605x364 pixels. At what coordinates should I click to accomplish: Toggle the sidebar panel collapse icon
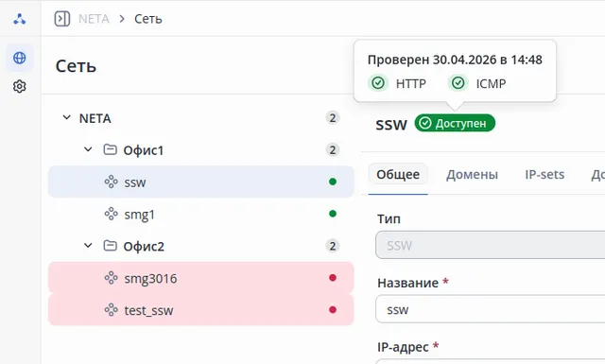62,19
